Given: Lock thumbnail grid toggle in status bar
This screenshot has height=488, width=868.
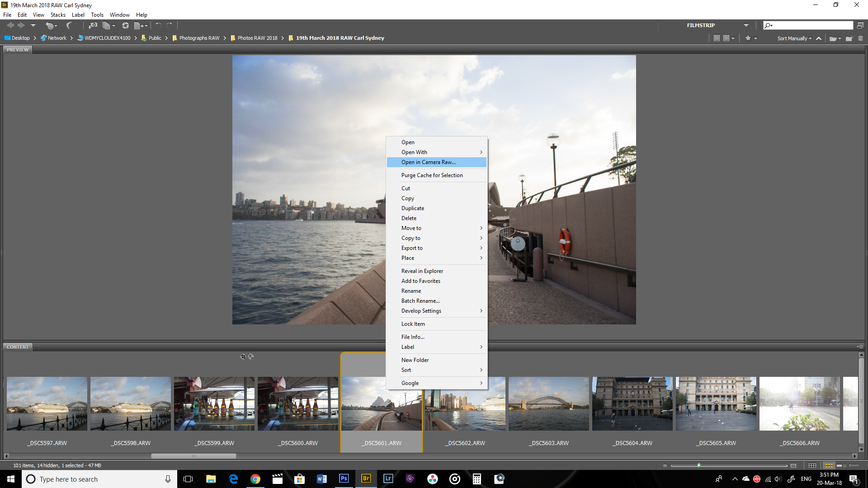Looking at the screenshot, I should click(812, 465).
